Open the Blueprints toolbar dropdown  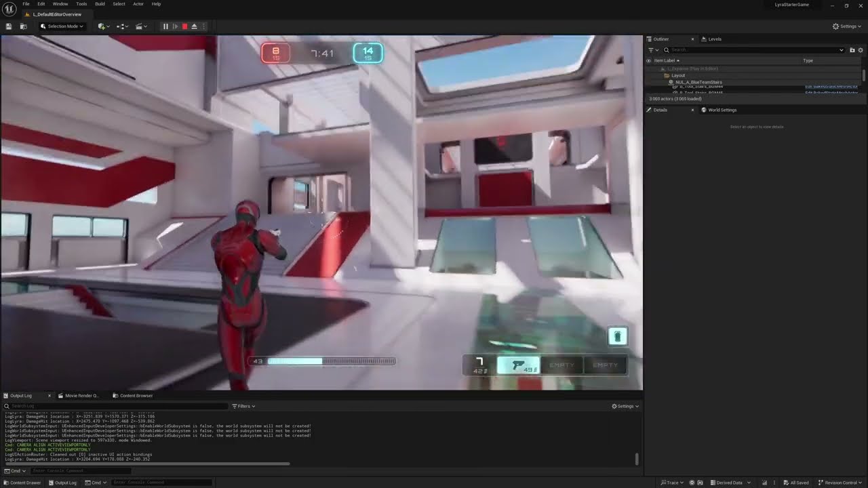123,26
